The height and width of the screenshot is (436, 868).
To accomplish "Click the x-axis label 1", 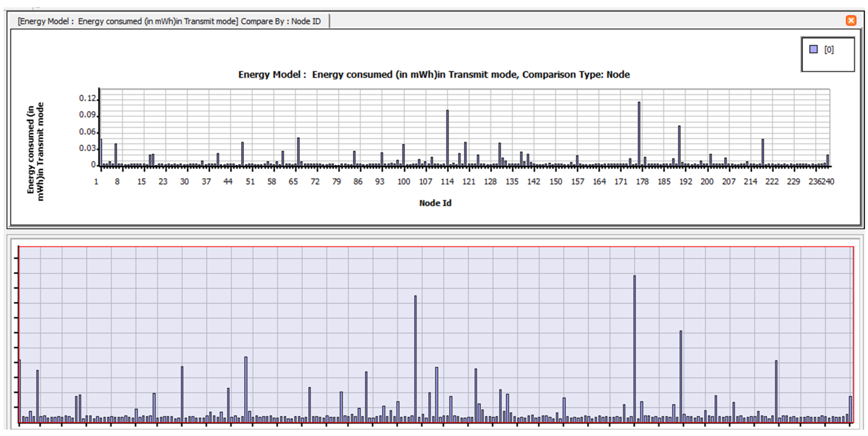I will pos(96,182).
